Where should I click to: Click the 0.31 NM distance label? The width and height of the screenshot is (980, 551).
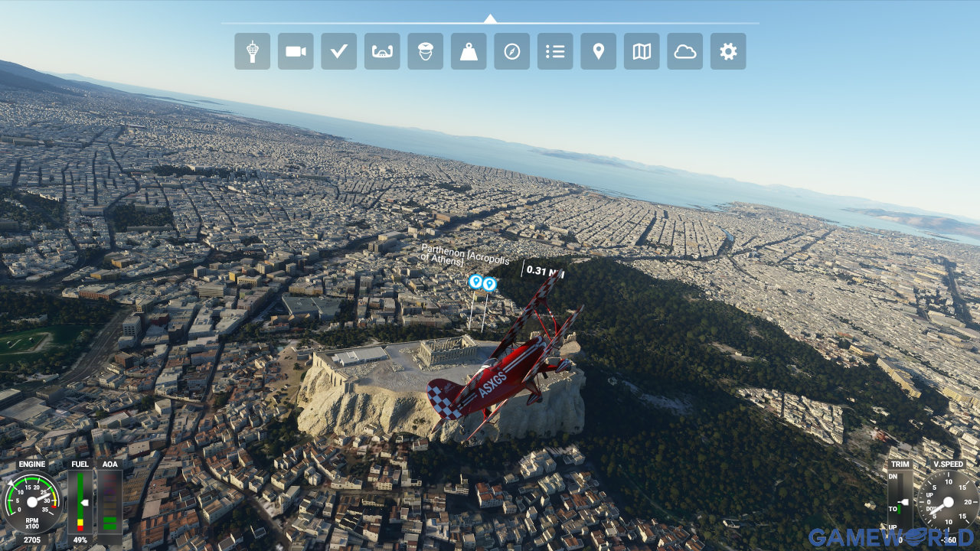544,271
